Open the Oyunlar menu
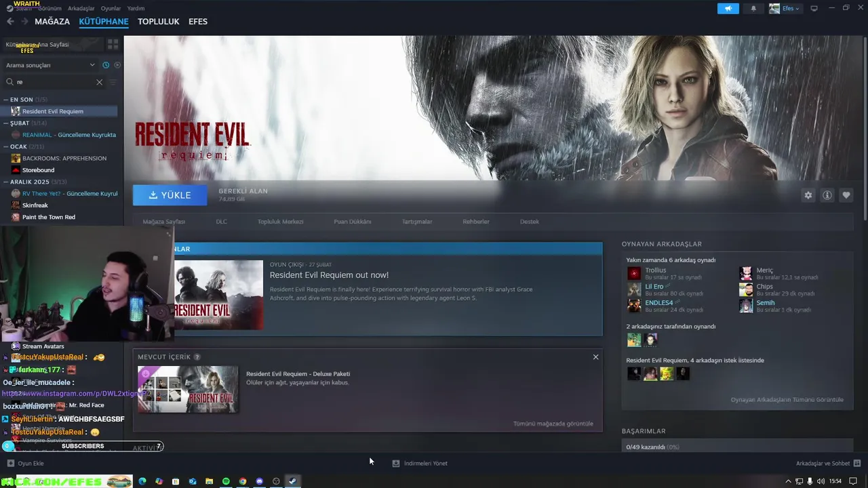Image resolution: width=868 pixels, height=488 pixels. tap(111, 9)
